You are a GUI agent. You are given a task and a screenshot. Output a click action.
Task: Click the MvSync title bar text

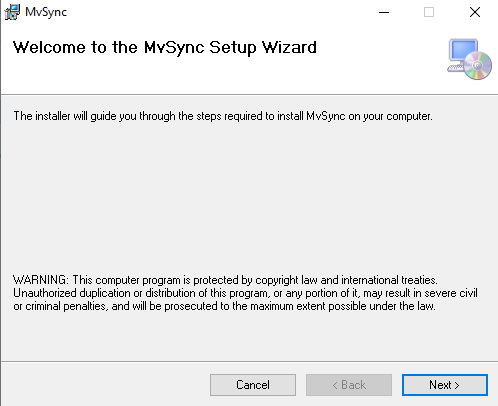click(x=46, y=12)
